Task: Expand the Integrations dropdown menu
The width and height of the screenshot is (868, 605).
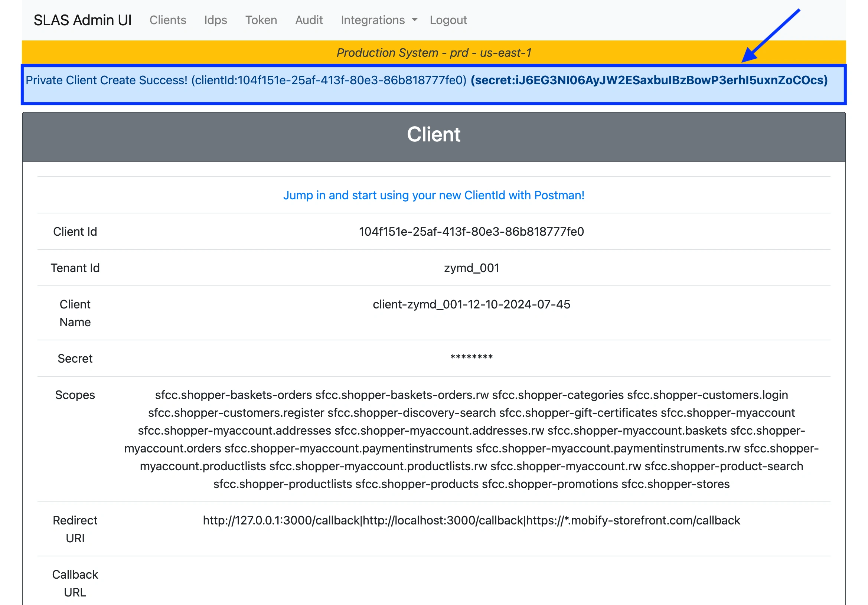Action: click(373, 20)
